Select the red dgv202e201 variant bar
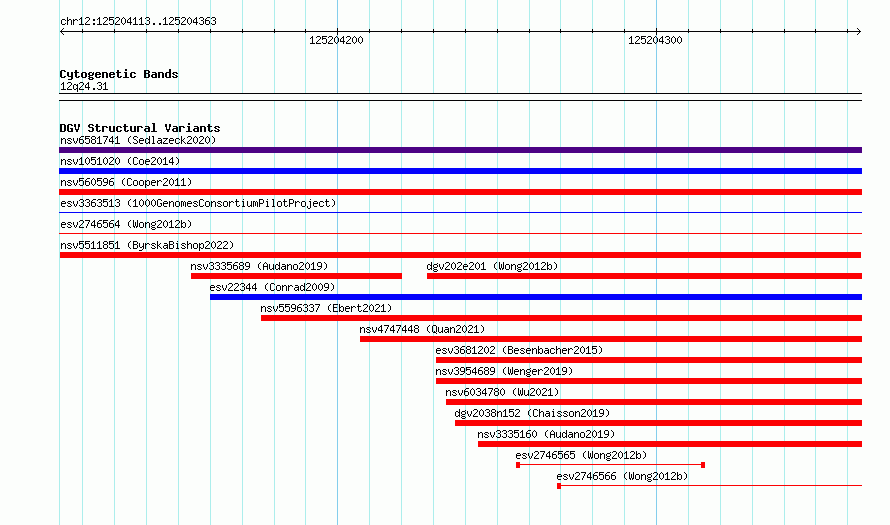 (x=644, y=276)
